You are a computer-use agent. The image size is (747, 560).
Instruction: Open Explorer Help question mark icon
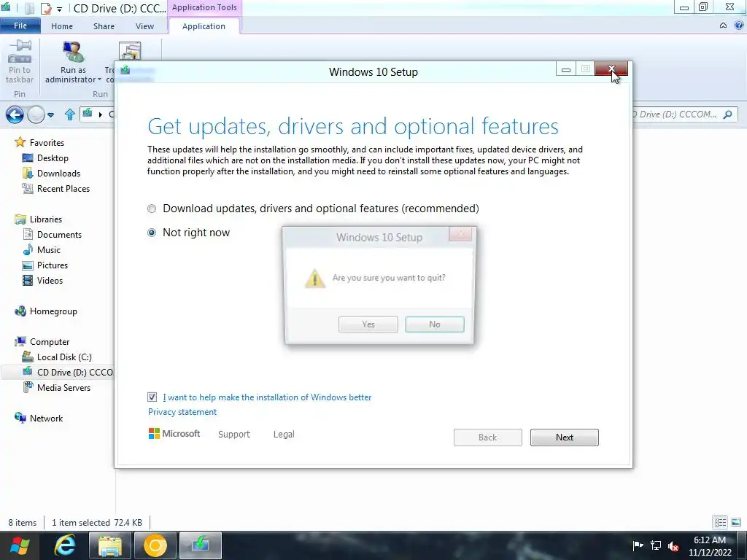(x=740, y=26)
